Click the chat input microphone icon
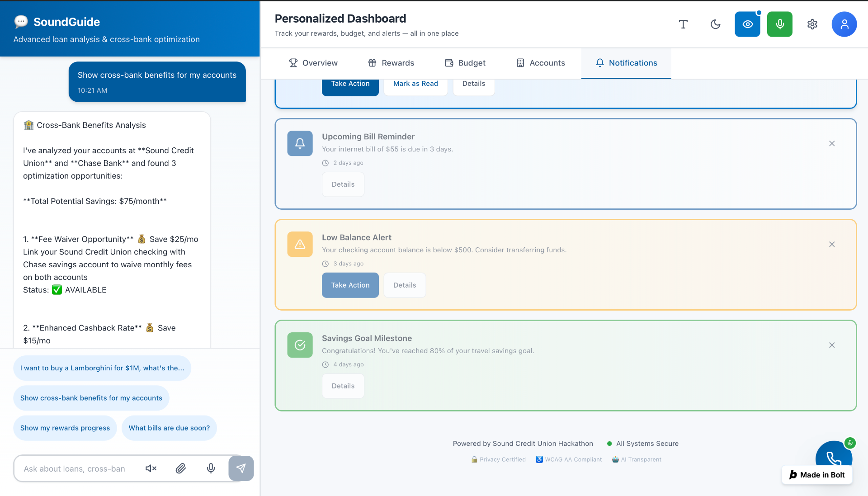The height and width of the screenshot is (496, 868). (x=211, y=468)
